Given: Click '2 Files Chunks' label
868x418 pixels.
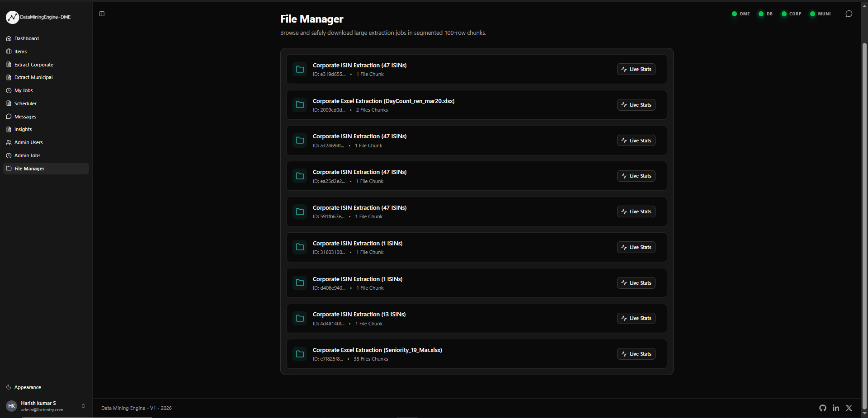Looking at the screenshot, I should pos(372,110).
